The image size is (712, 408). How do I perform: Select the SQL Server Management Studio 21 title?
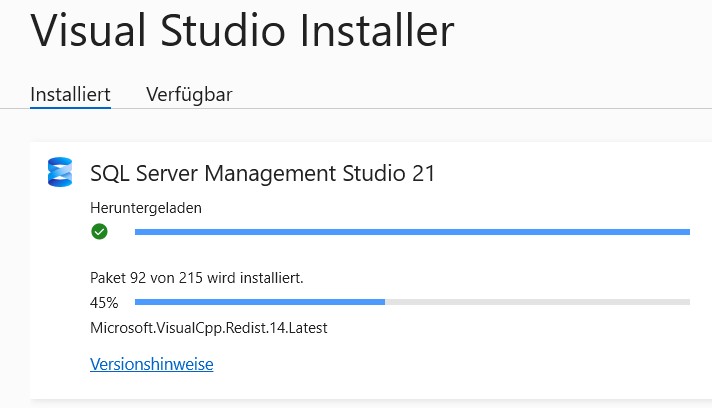263,173
